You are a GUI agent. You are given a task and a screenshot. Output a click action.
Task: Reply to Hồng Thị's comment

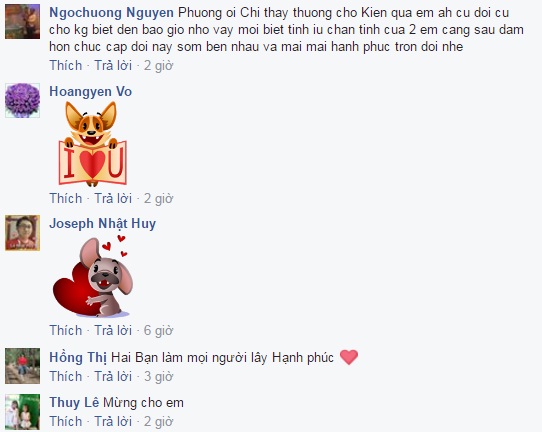pyautogui.click(x=113, y=376)
